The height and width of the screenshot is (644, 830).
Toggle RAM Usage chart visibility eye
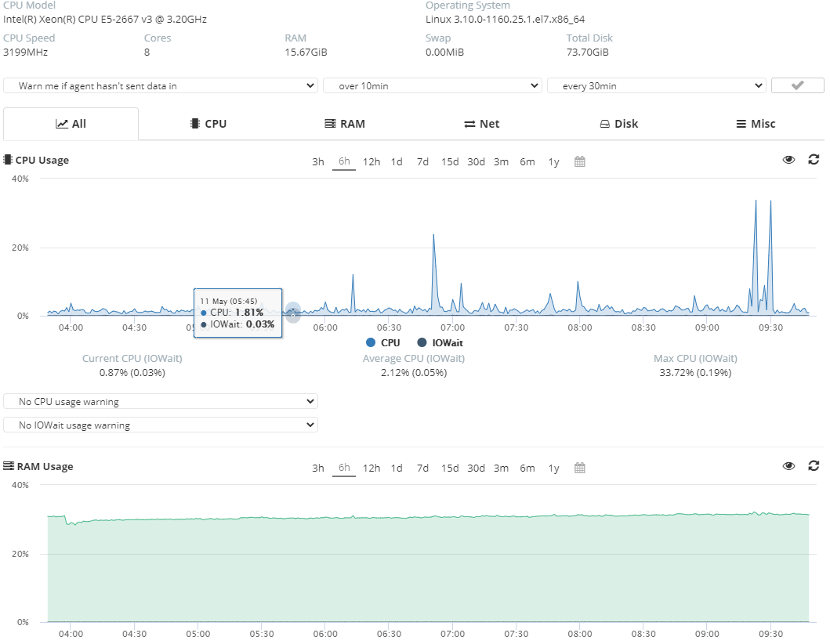coord(789,466)
